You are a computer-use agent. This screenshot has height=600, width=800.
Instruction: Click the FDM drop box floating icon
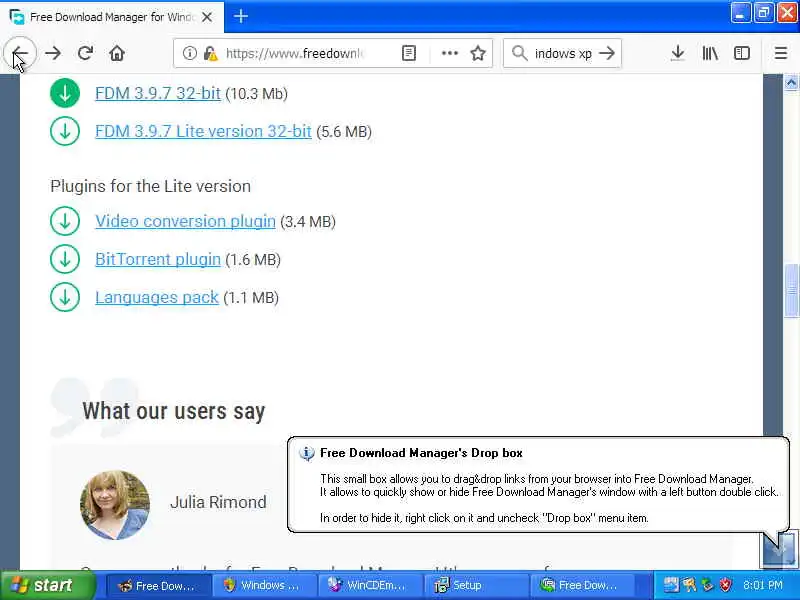779,549
